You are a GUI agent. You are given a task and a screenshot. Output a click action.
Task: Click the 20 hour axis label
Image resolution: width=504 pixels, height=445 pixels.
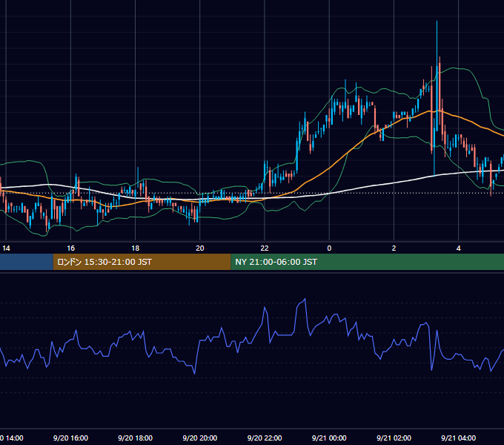click(200, 248)
